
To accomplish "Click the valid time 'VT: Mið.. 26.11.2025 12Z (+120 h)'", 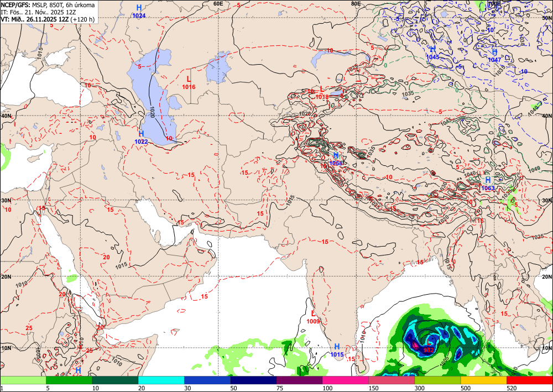I will point(48,19).
